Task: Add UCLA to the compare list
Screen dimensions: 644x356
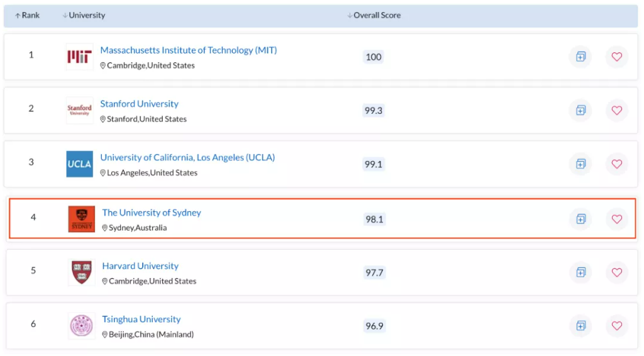Action: (x=580, y=164)
